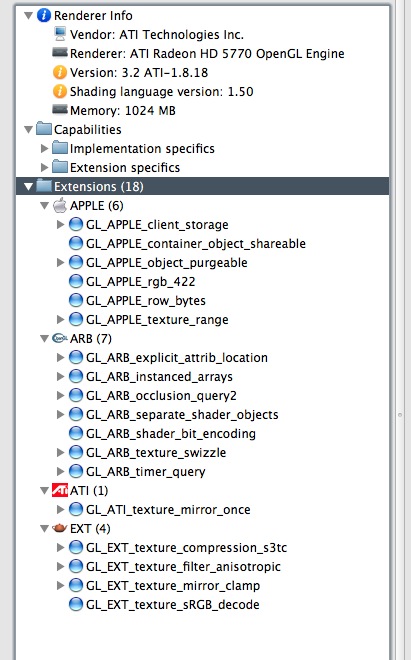
Task: Select the GL_APPLE_client_storage label
Action: click(x=157, y=224)
